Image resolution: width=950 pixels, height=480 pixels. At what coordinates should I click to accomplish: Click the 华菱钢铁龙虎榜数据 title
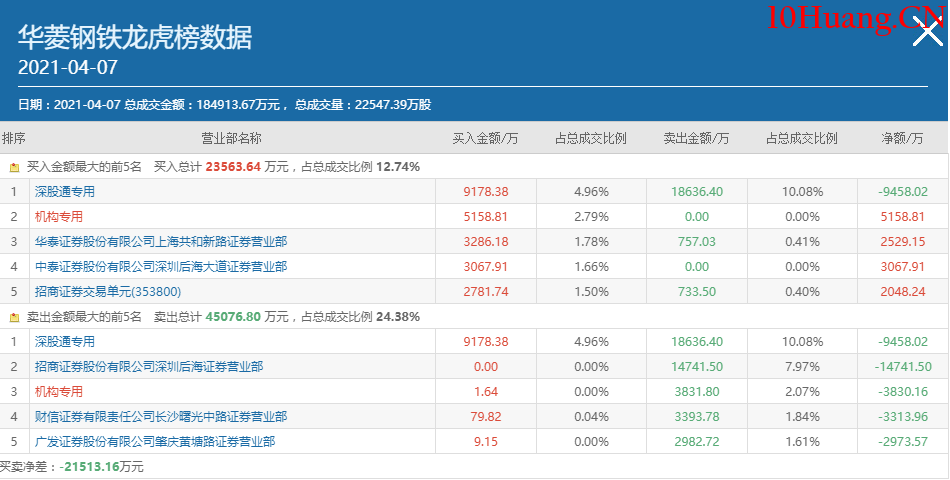pyautogui.click(x=135, y=37)
